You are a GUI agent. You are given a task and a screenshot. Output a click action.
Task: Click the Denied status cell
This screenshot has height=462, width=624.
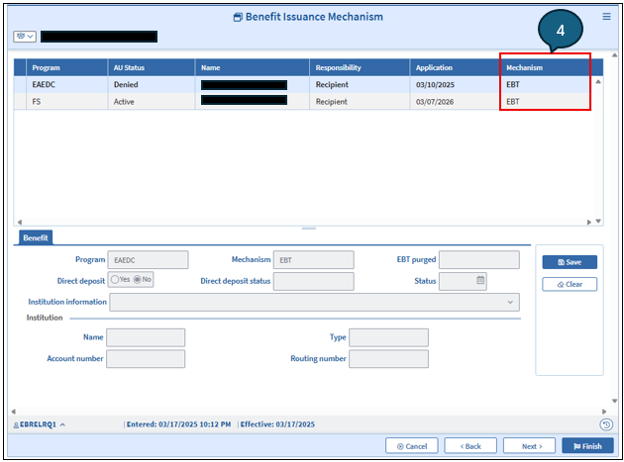126,84
